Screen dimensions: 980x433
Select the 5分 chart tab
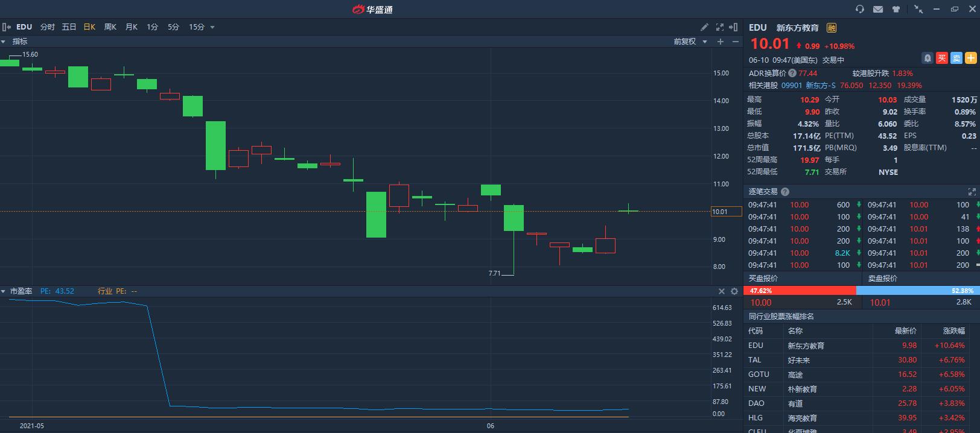(173, 27)
